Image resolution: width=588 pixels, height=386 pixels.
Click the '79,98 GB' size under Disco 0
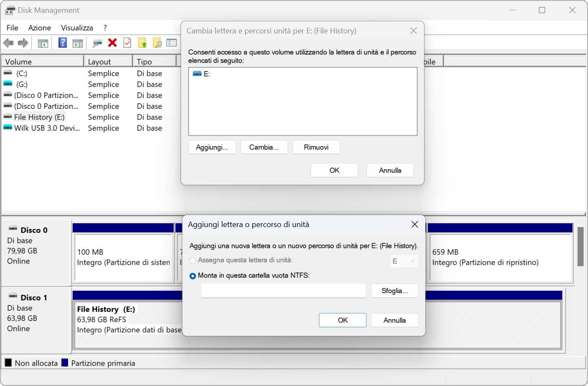pos(22,251)
